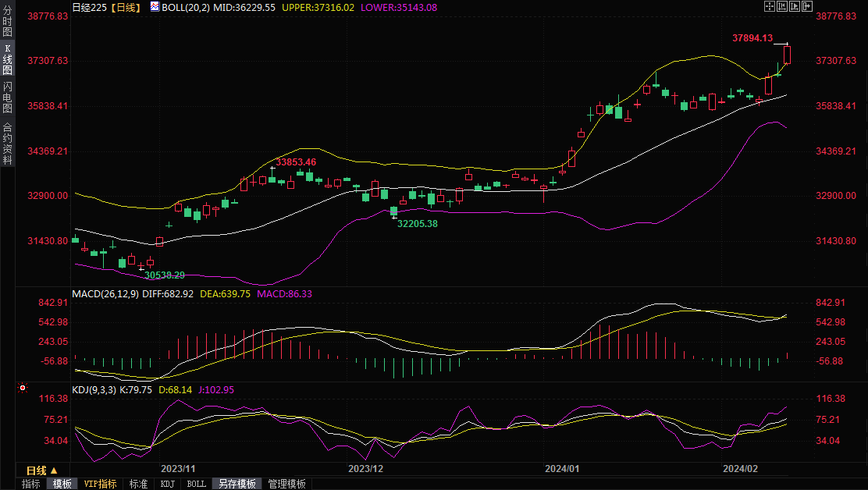Click the 37894.13 high price marker
The height and width of the screenshot is (490, 868).
pos(752,37)
